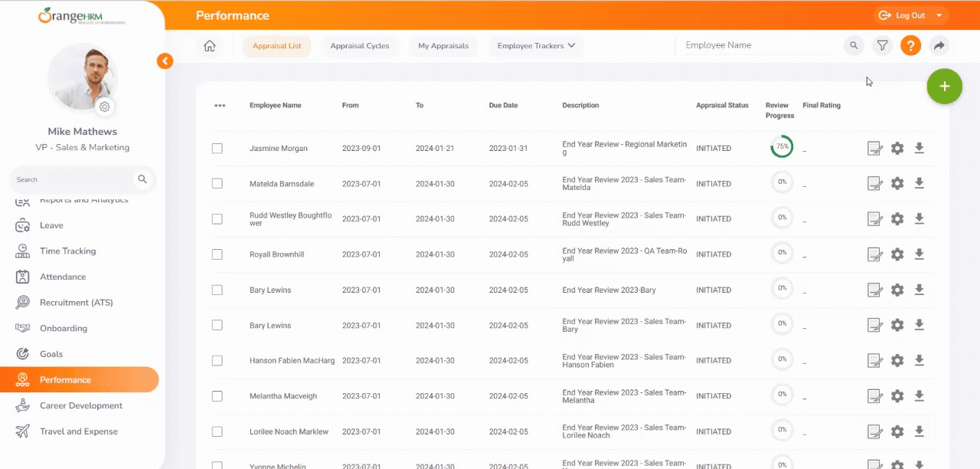This screenshot has width=980, height=469.
Task: Open the orange help question mark icon
Action: click(x=910, y=46)
